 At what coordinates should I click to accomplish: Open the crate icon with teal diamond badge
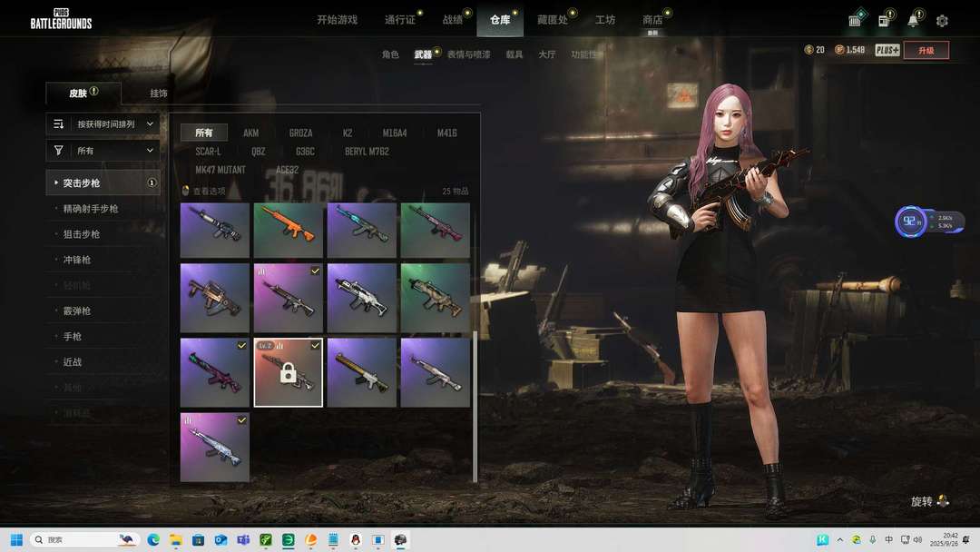point(857,19)
